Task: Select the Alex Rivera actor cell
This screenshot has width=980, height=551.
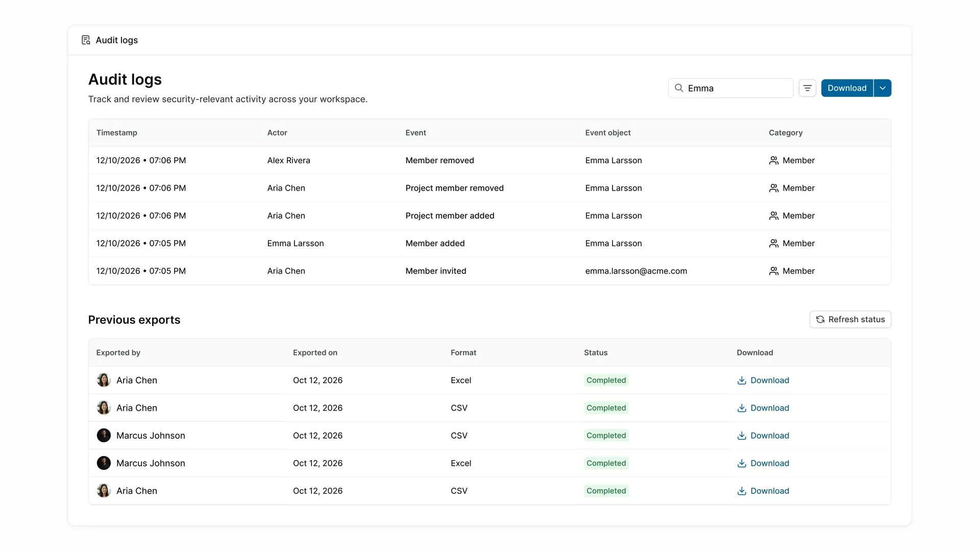Action: coord(288,160)
